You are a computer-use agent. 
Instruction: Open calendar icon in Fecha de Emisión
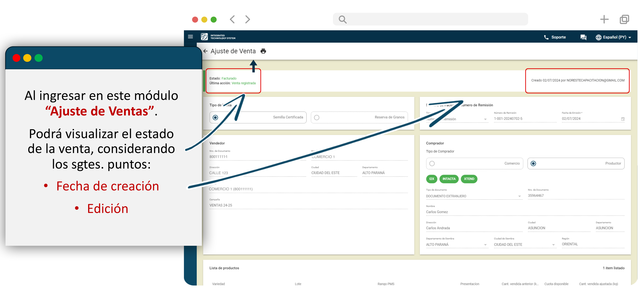pos(623,119)
